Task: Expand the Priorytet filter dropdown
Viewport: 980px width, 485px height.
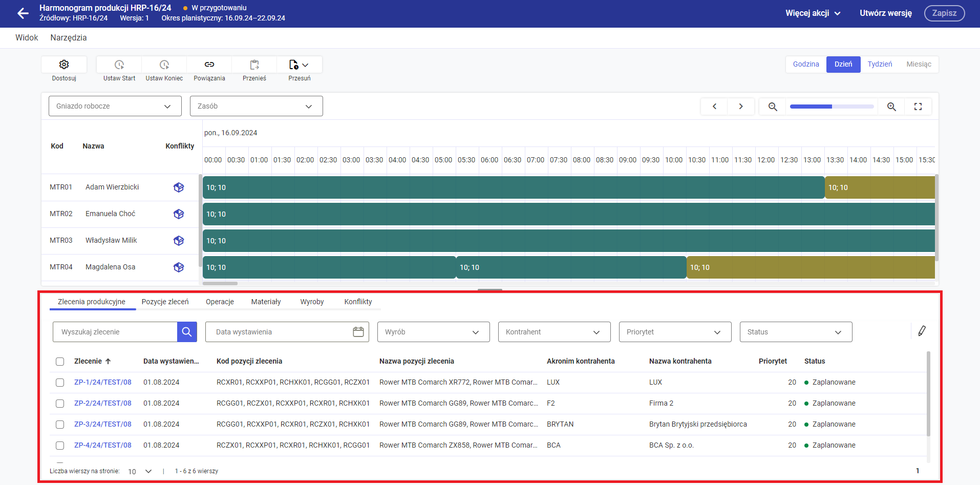Action: click(x=675, y=332)
